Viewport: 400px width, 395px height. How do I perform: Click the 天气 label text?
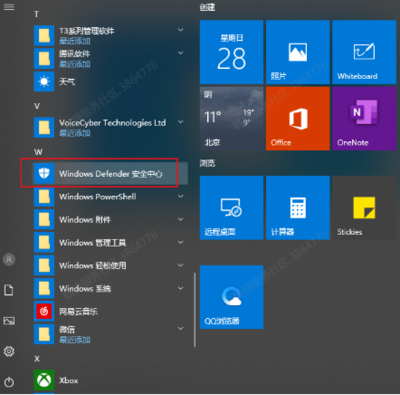(67, 81)
